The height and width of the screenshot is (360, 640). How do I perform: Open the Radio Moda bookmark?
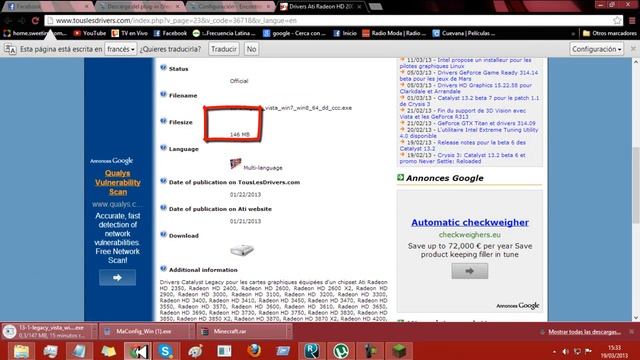[x=394, y=33]
